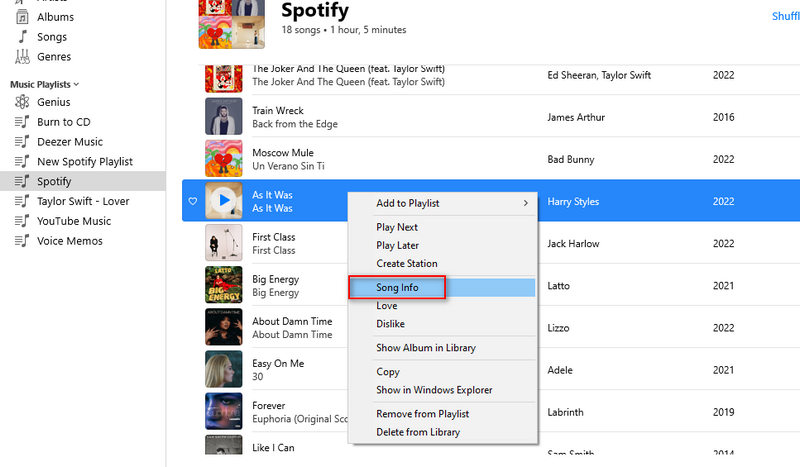
Task: Open the Genius atom icon playlist
Action: click(x=21, y=102)
